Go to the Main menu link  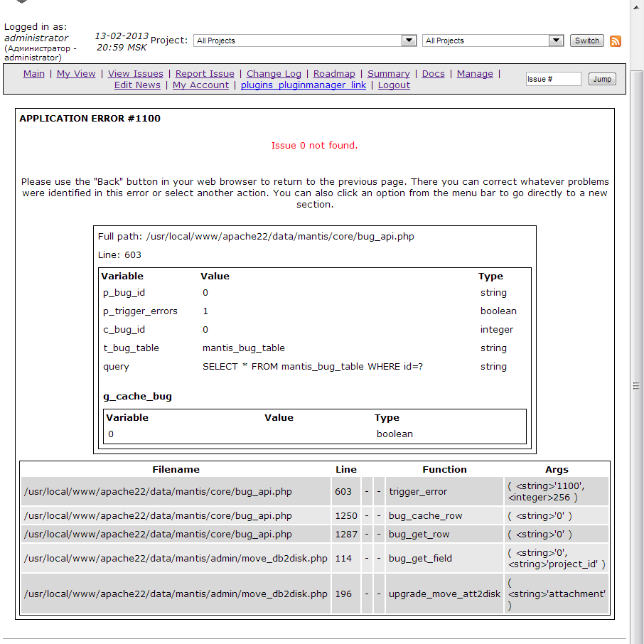coord(34,74)
